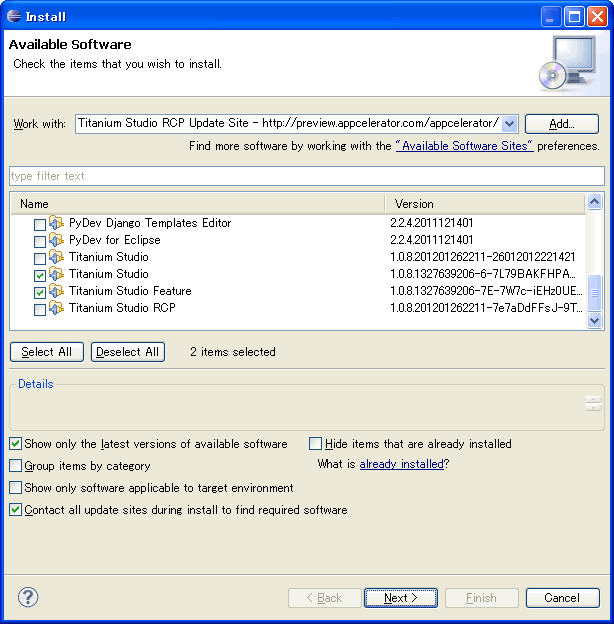The width and height of the screenshot is (614, 624).
Task: Click the Titanium Studio RCP feature icon
Action: point(56,308)
